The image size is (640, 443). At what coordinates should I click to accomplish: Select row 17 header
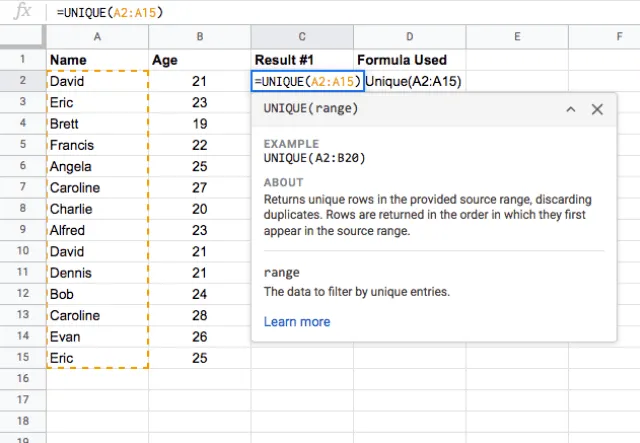pyautogui.click(x=22, y=400)
